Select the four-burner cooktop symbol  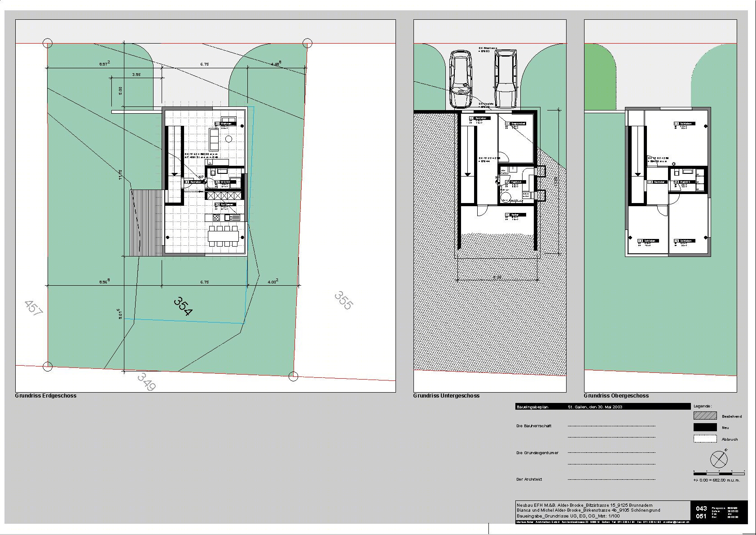pyautogui.click(x=216, y=218)
